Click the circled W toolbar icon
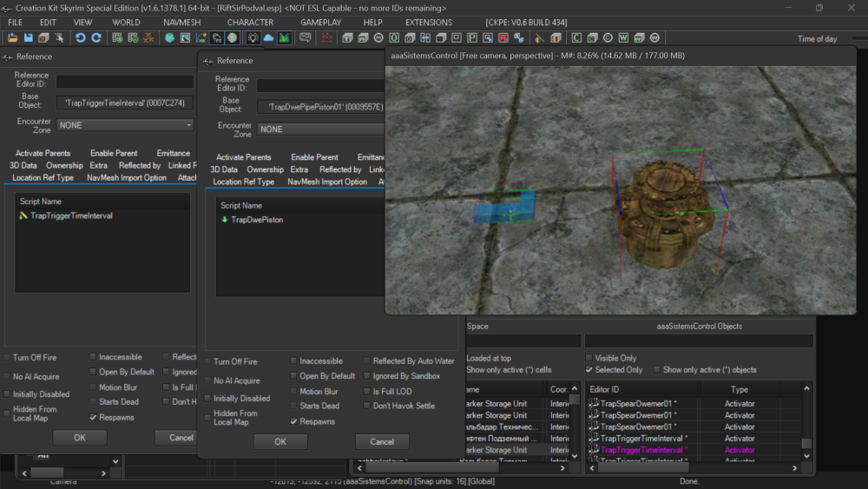868x489 pixels. coord(654,37)
